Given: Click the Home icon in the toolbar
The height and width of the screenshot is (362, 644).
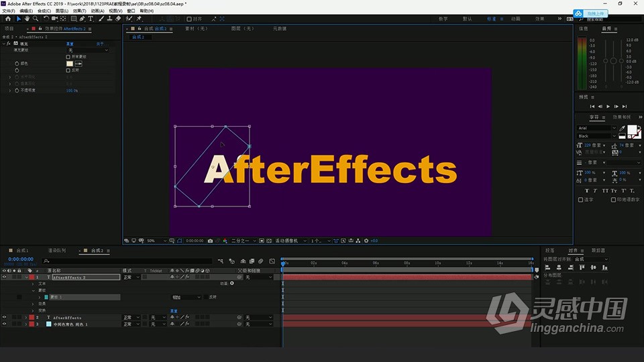Looking at the screenshot, I should pos(8,19).
